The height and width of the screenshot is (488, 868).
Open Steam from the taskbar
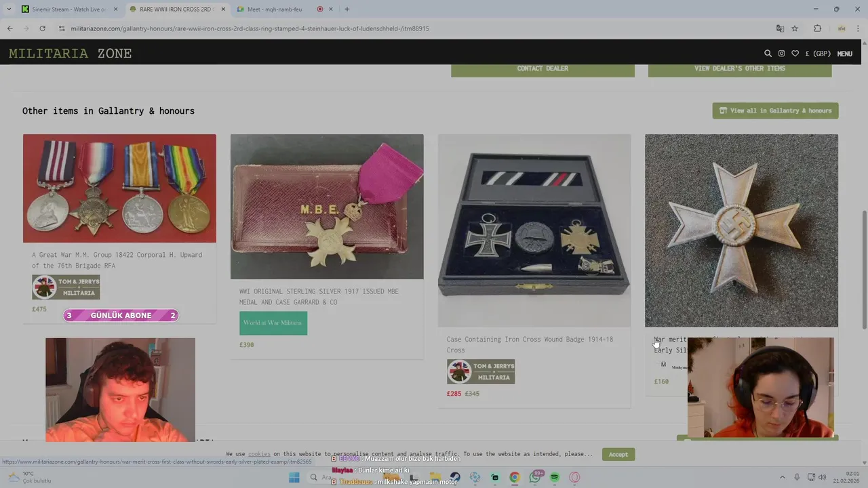(x=455, y=478)
